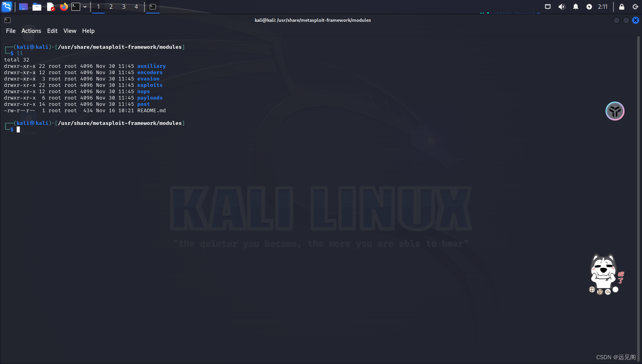Open the file manager panel icon

37,7
